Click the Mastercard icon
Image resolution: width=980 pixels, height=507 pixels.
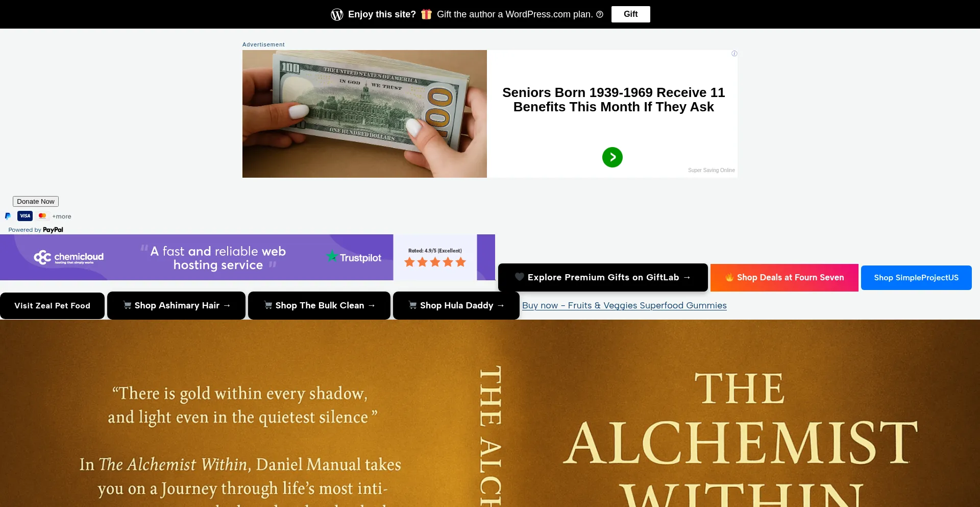[x=42, y=216]
